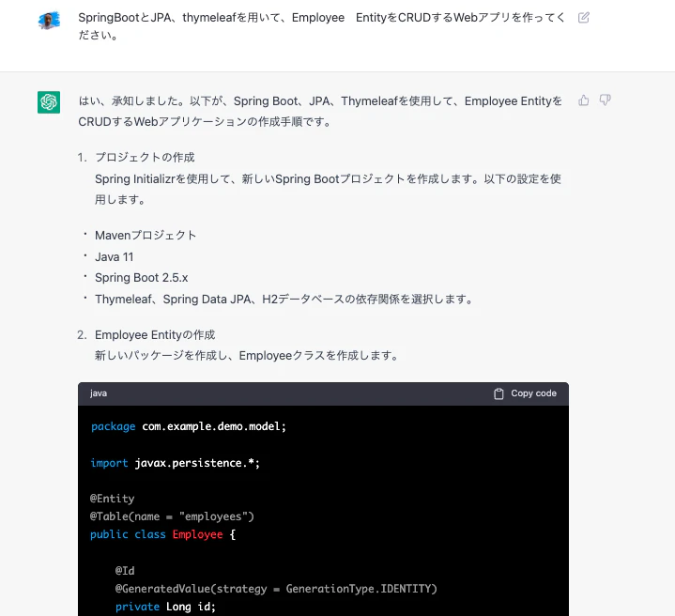This screenshot has width=675, height=616.
Task: Click the code line @Table(name = "employees")
Action: (x=172, y=516)
